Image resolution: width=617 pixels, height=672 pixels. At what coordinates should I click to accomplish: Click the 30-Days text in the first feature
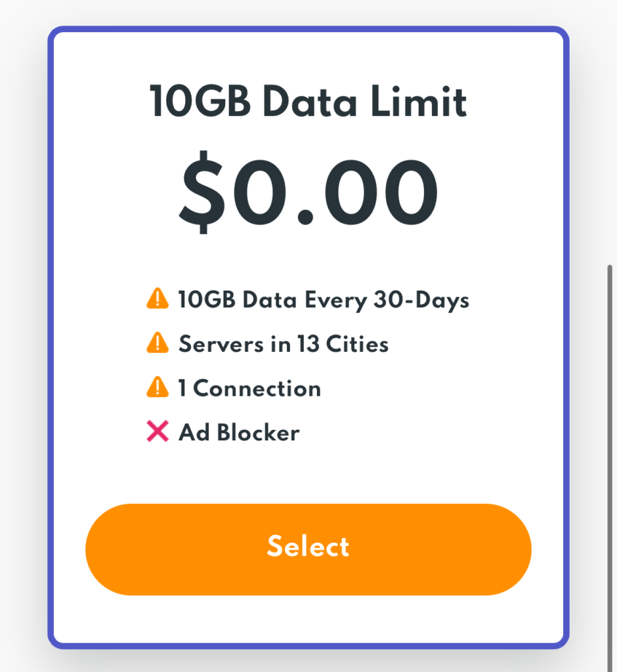(x=421, y=300)
